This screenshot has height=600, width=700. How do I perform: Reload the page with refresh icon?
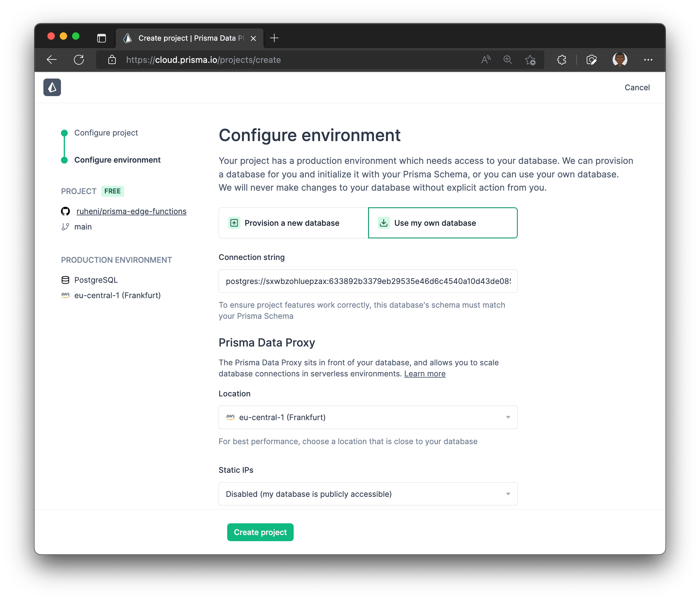point(79,60)
